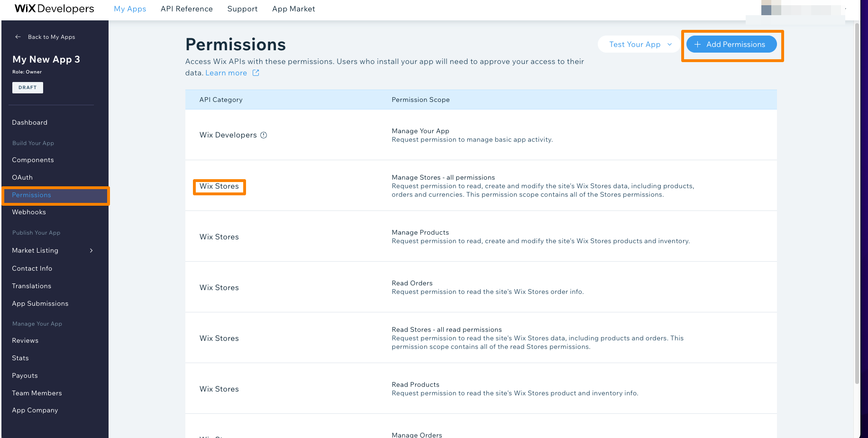
Task: Click the My New App 3 title
Action: point(46,59)
